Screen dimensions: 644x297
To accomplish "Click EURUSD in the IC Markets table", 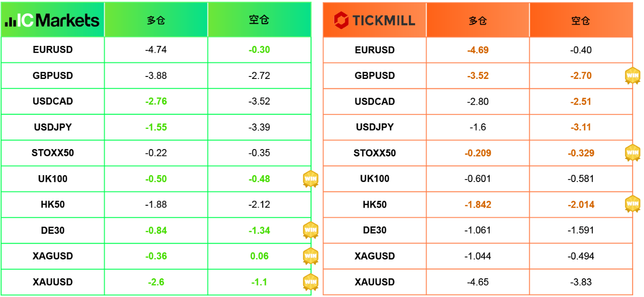I will [x=53, y=50].
